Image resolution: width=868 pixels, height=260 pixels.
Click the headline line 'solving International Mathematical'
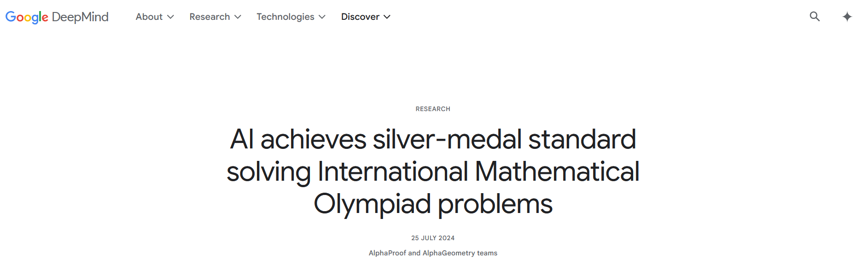[x=433, y=171]
